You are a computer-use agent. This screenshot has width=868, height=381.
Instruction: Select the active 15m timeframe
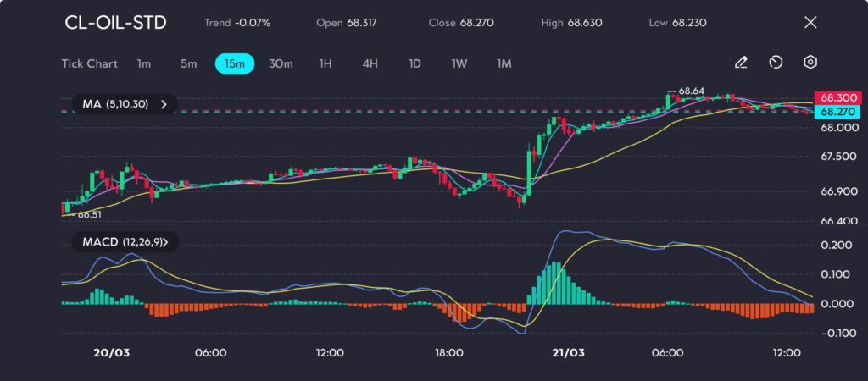click(x=235, y=63)
